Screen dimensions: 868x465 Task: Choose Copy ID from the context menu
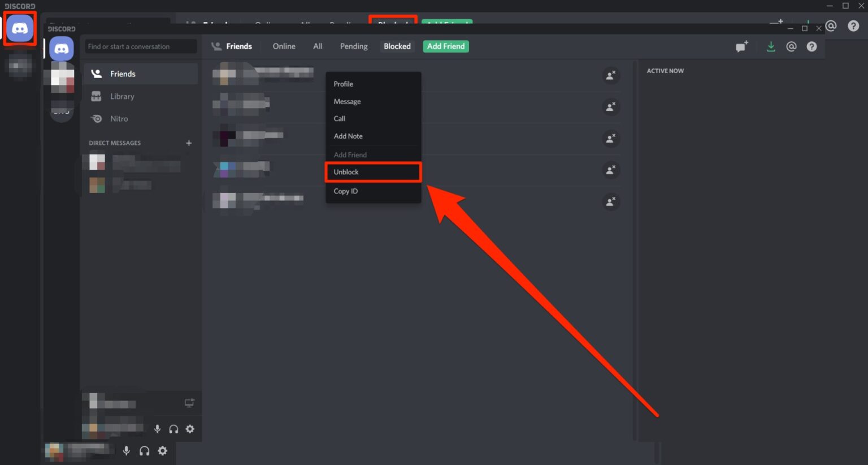point(346,191)
